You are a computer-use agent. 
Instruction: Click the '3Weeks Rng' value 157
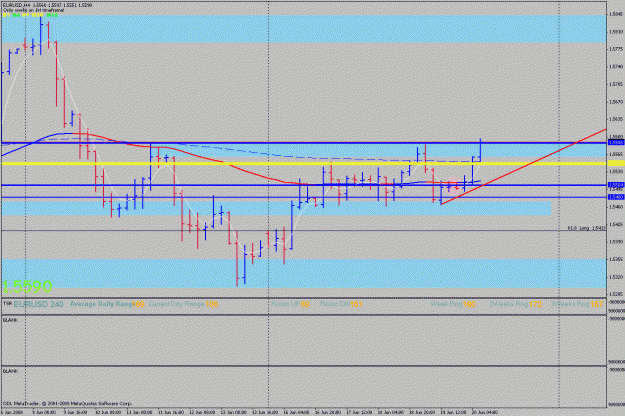pyautogui.click(x=597, y=304)
